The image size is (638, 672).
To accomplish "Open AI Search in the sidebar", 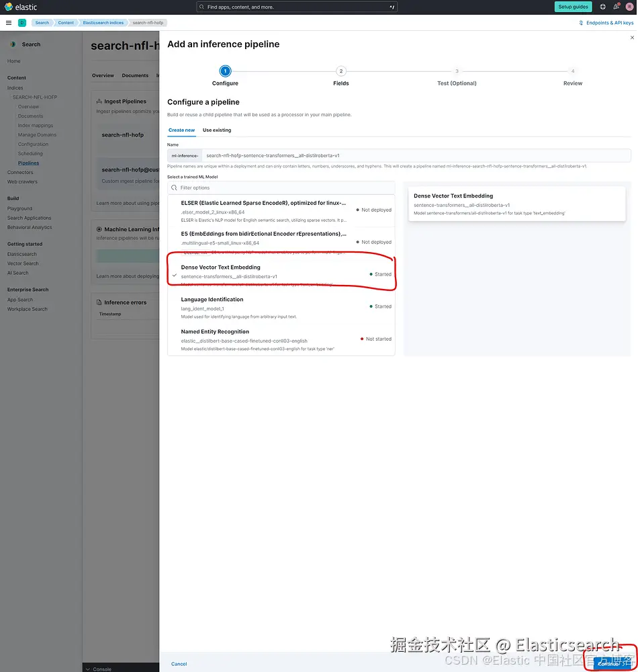I will (x=18, y=273).
